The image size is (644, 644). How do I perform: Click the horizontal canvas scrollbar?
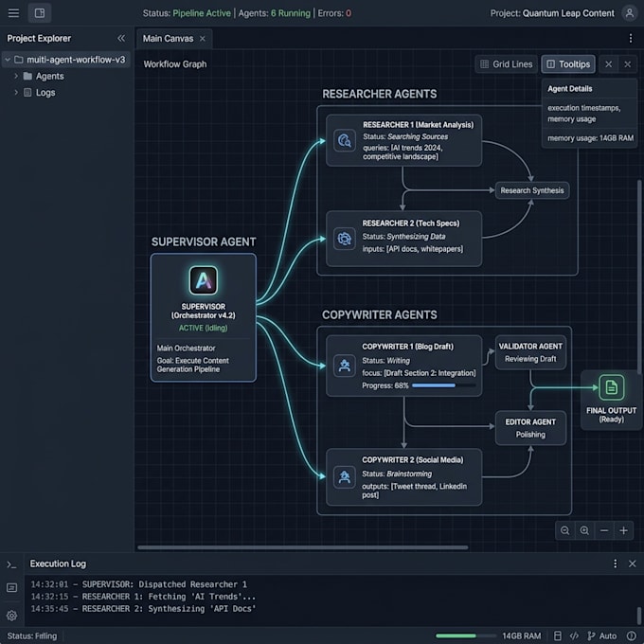[x=303, y=547]
